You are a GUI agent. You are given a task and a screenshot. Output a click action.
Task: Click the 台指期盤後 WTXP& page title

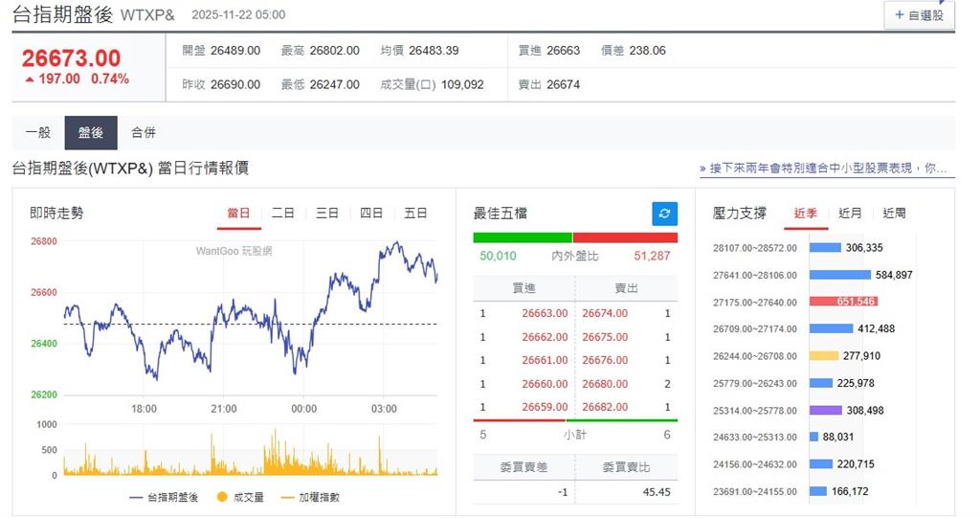click(94, 14)
